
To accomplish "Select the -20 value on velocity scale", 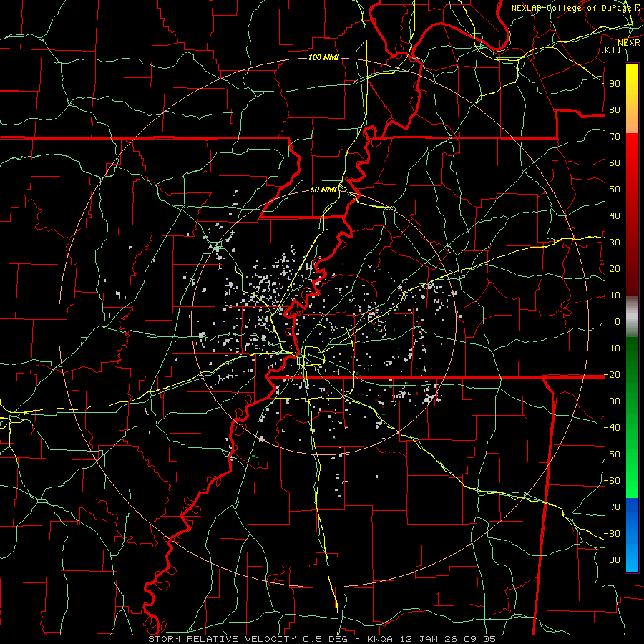I will click(612, 374).
